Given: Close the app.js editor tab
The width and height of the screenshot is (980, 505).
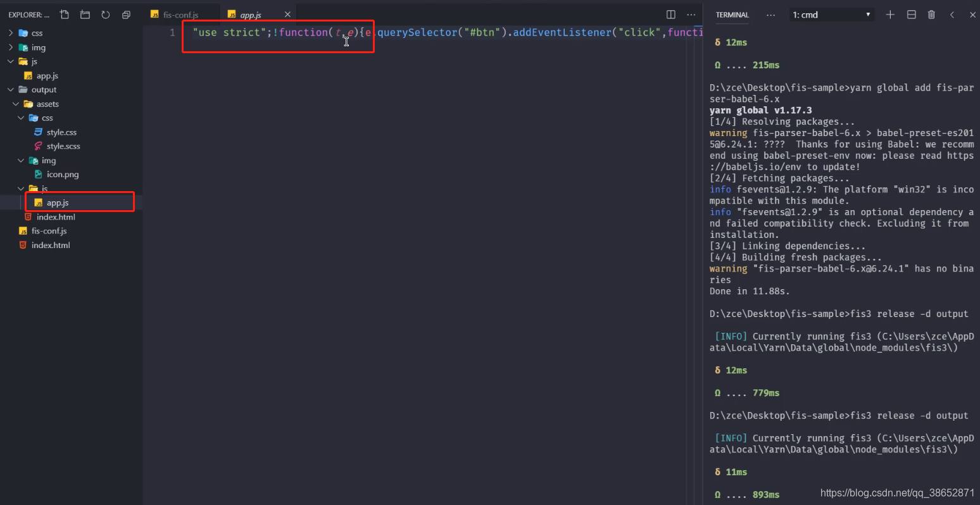Looking at the screenshot, I should click(x=287, y=15).
